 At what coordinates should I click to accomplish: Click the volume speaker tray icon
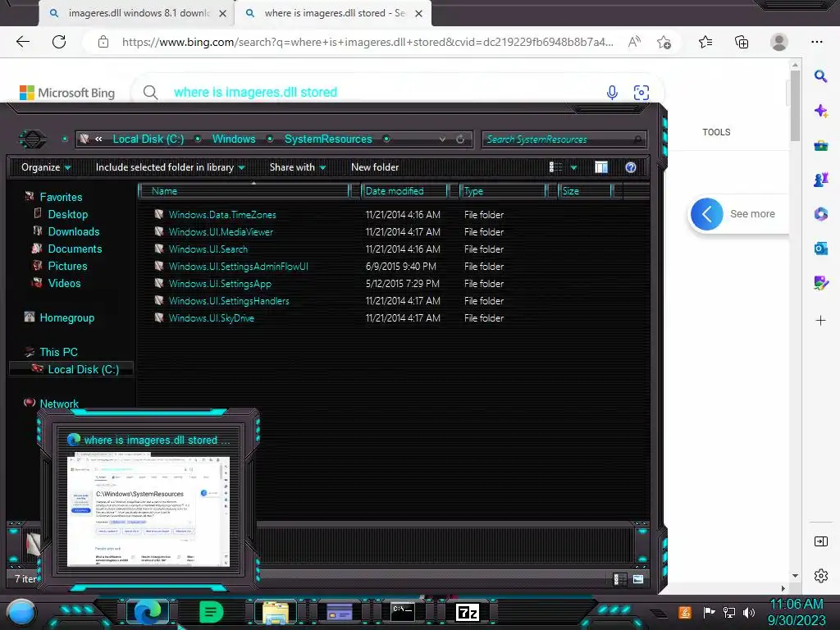(749, 612)
